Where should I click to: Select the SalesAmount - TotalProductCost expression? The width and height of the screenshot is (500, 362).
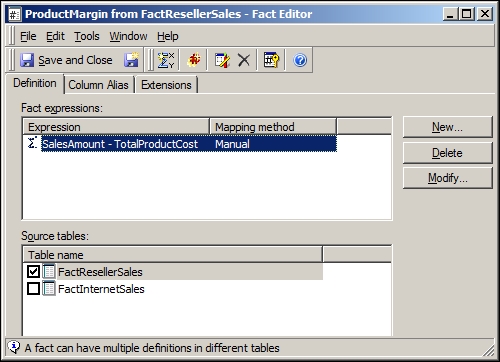coord(120,144)
